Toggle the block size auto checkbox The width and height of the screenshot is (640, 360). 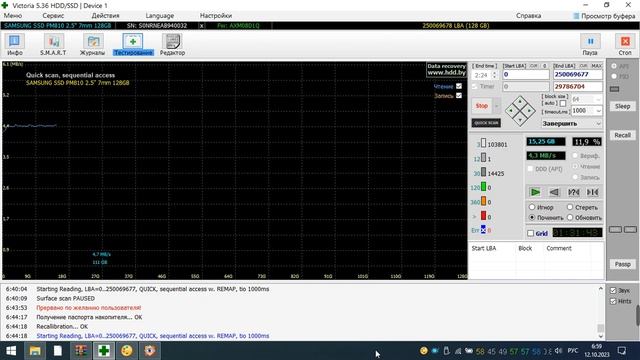click(563, 103)
